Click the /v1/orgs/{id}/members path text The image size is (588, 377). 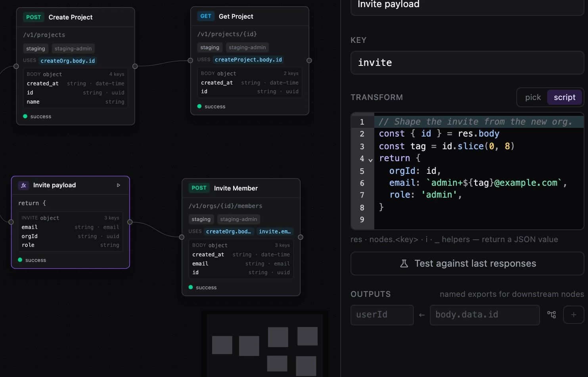[225, 206]
